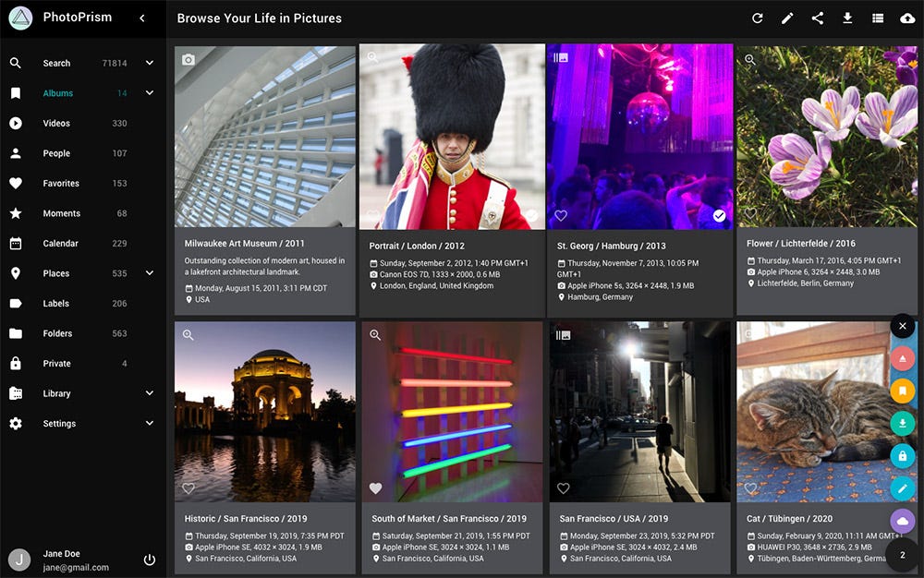Open upload via the cloud upload icon
Image resolution: width=924 pixels, height=578 pixels.
pos(906,18)
